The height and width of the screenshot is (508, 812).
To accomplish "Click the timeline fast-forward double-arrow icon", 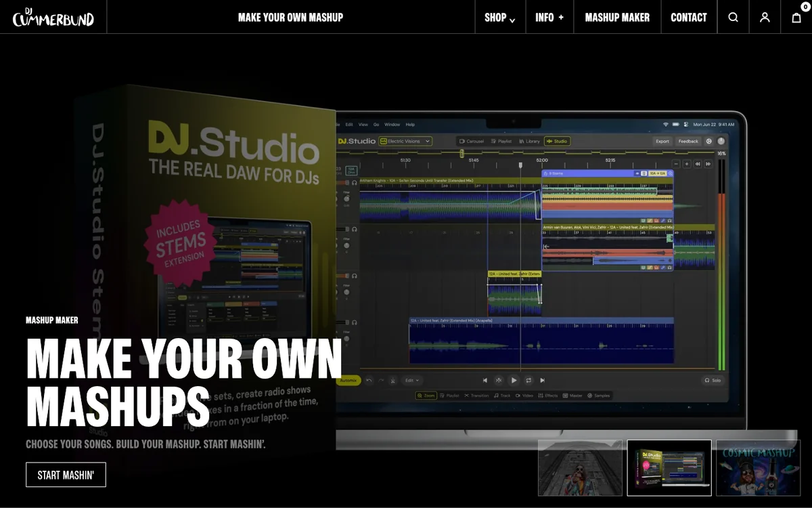I will (x=708, y=164).
